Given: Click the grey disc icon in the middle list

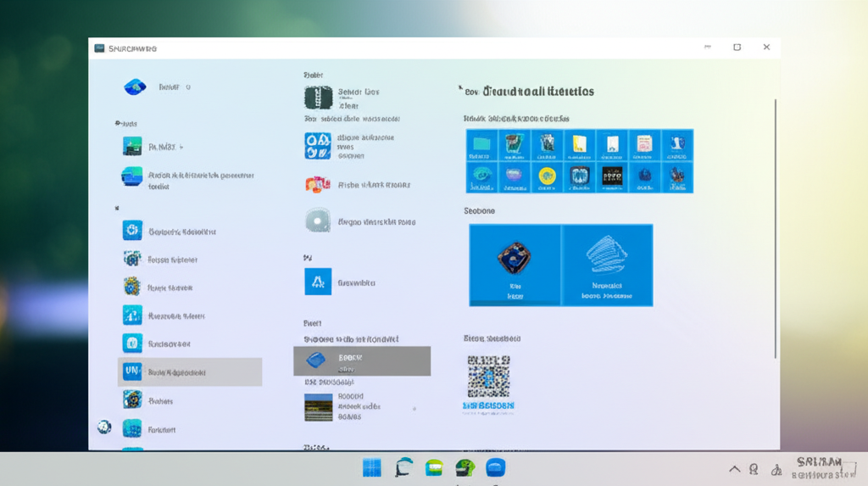Looking at the screenshot, I should tap(318, 221).
